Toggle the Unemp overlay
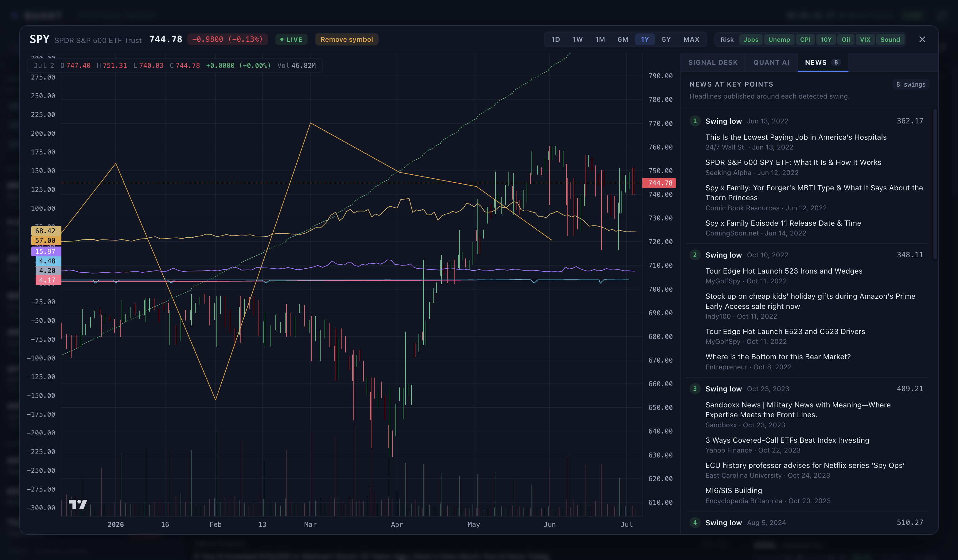This screenshot has width=958, height=560. click(779, 40)
